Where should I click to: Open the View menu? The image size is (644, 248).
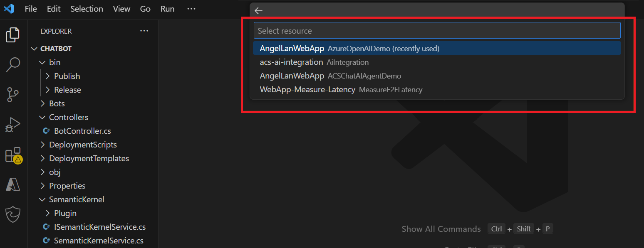pos(121,9)
